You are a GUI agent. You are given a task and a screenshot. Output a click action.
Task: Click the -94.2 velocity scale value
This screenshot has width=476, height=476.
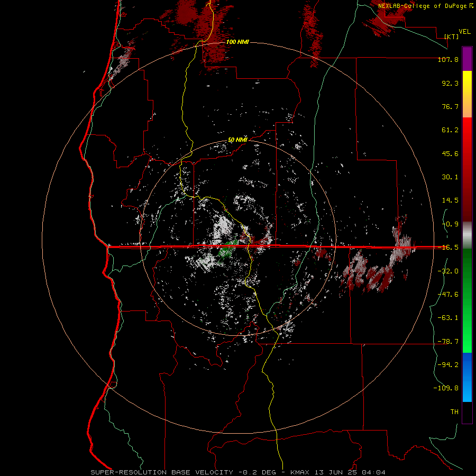click(x=448, y=364)
